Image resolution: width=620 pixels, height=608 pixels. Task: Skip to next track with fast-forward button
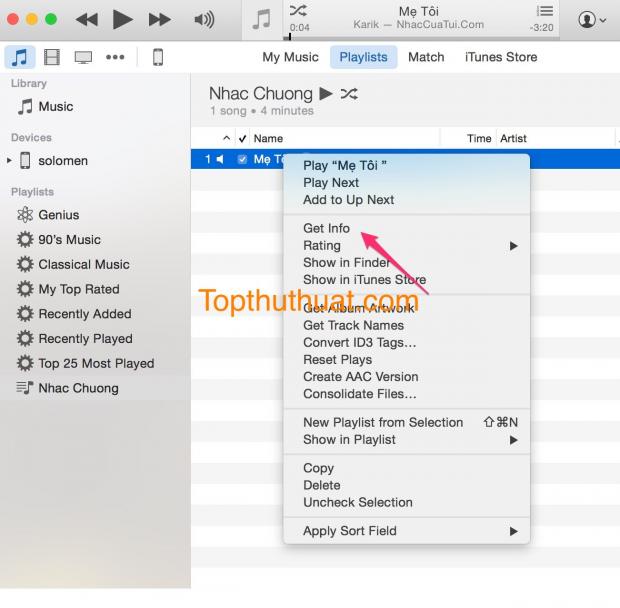click(x=159, y=19)
